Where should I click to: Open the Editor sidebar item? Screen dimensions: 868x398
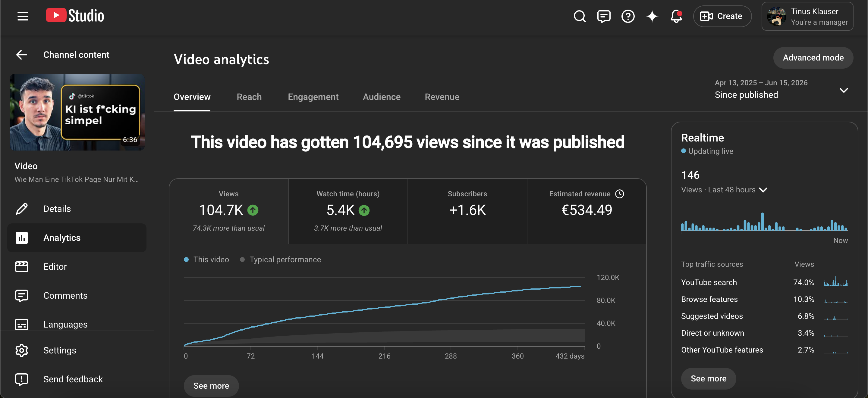coord(77,267)
